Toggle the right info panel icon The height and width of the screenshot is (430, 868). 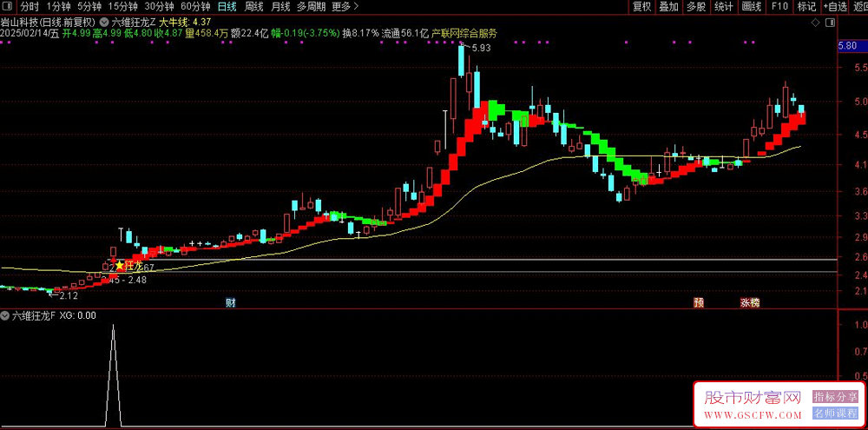829,23
